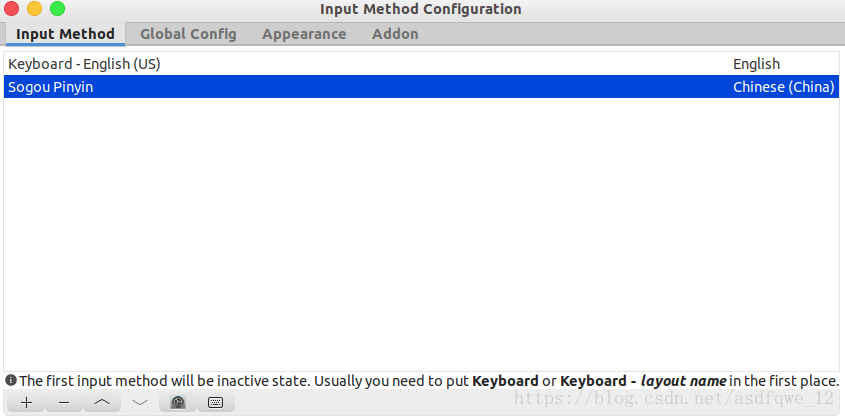The height and width of the screenshot is (418, 845).
Task: Show the Addon tab
Action: (396, 34)
